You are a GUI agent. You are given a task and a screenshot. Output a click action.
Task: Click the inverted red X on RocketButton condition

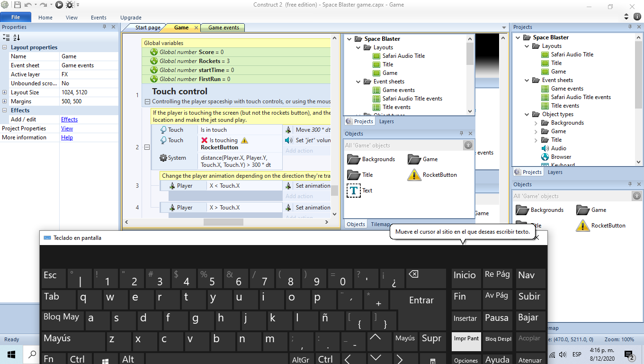[205, 140]
